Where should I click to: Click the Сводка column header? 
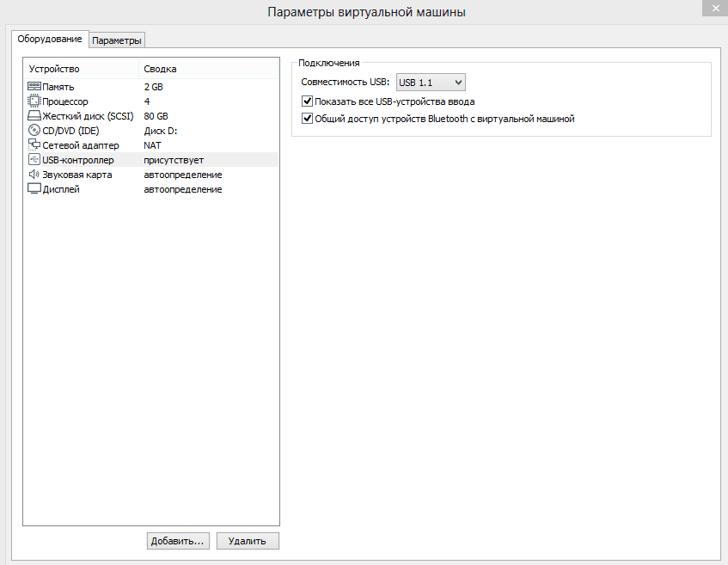pyautogui.click(x=160, y=69)
